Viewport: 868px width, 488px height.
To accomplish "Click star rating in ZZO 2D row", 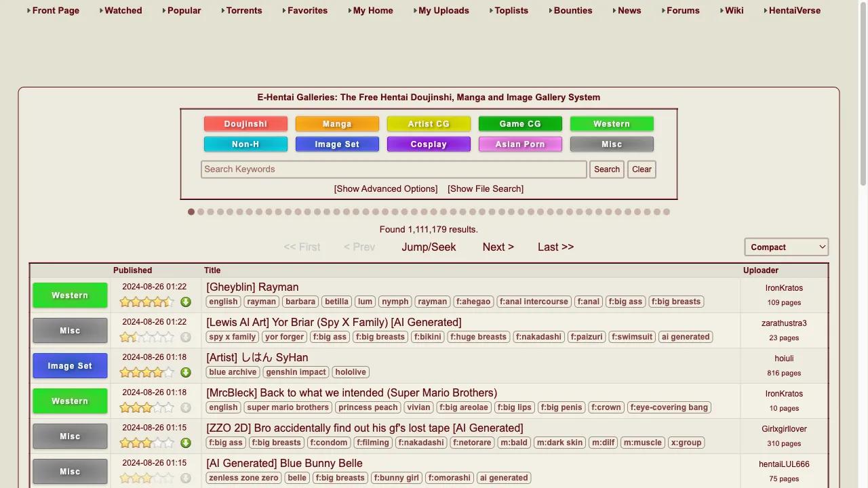I will pyautogui.click(x=147, y=443).
